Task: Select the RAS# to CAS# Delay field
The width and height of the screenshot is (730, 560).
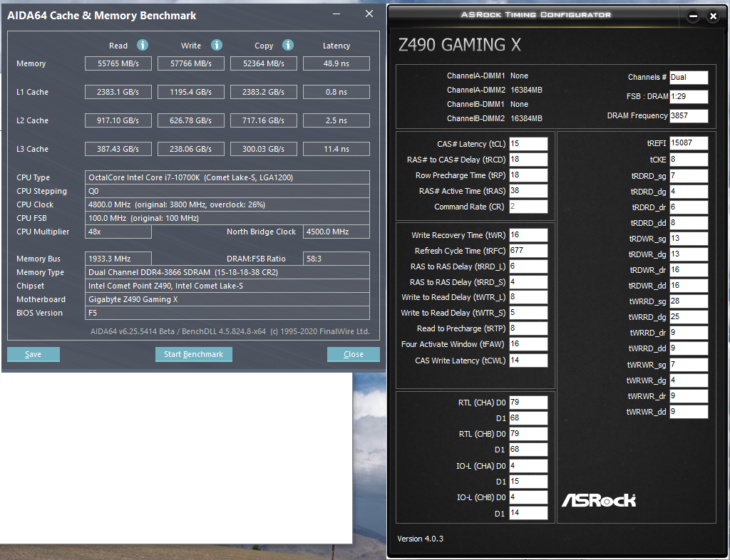Action: [x=528, y=160]
